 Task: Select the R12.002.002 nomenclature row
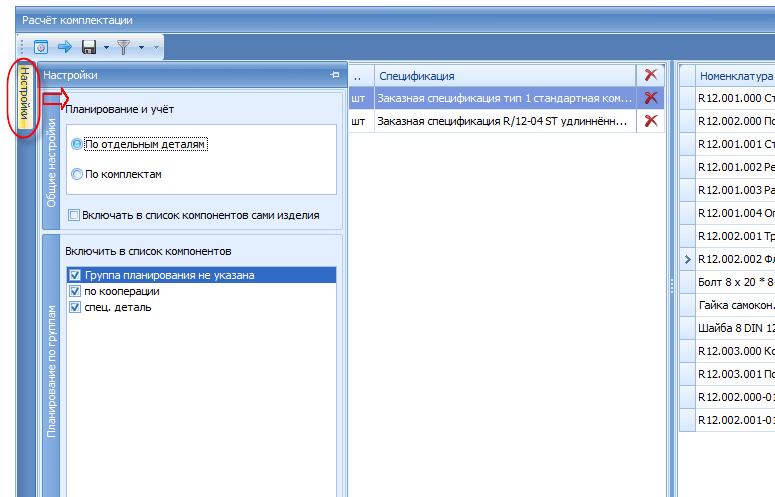tap(735, 259)
